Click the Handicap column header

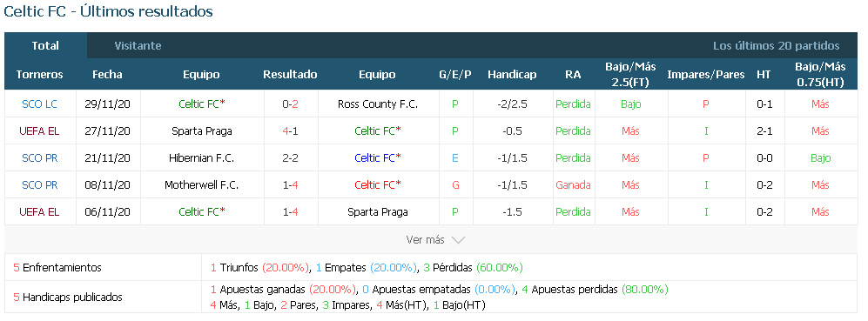point(512,74)
